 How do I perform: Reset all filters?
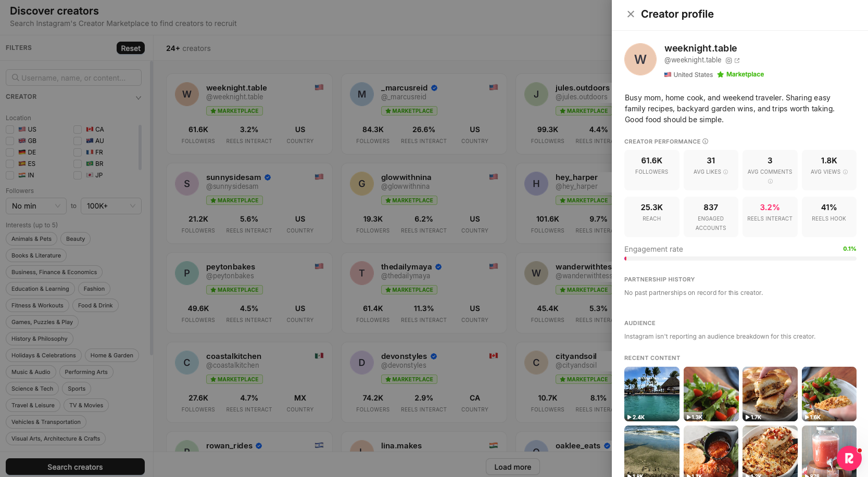point(131,48)
